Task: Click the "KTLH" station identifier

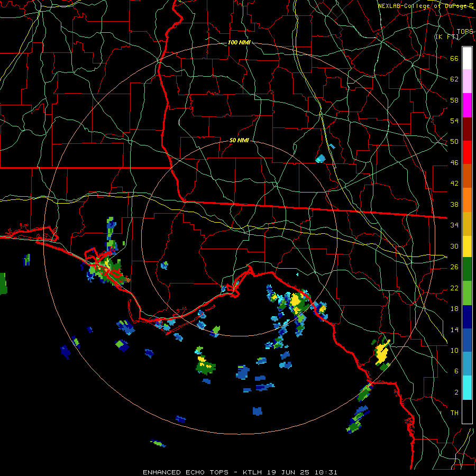Action: point(253,472)
